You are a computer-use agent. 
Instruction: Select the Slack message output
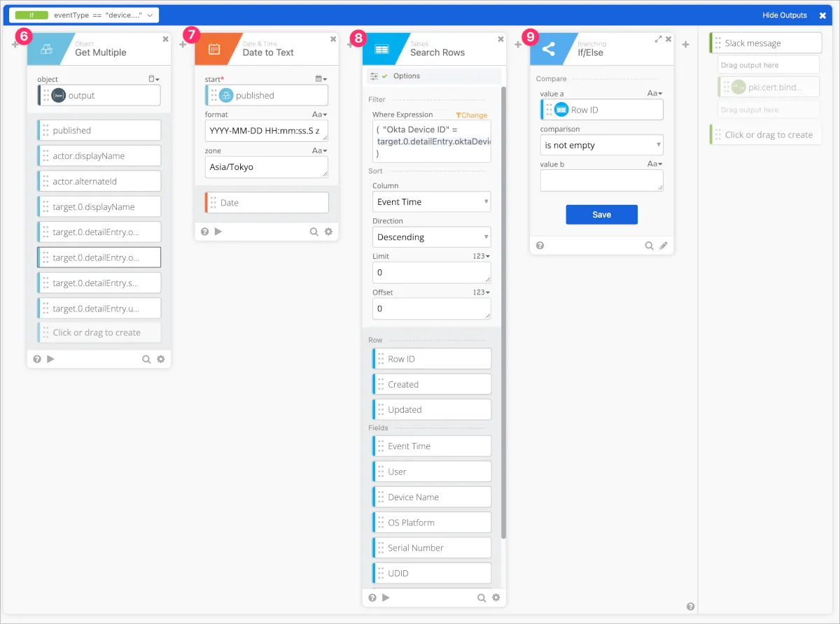(x=765, y=43)
